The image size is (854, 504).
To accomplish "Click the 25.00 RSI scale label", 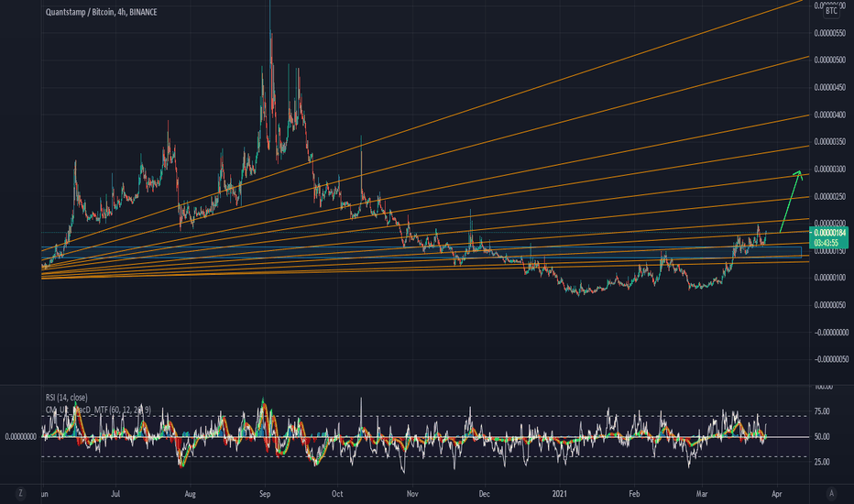I will 822,462.
